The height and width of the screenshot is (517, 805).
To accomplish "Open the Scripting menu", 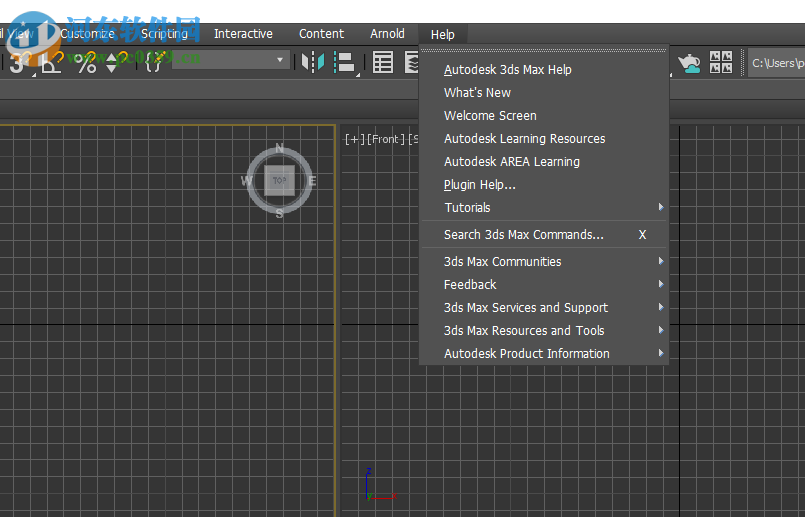I will pos(164,34).
